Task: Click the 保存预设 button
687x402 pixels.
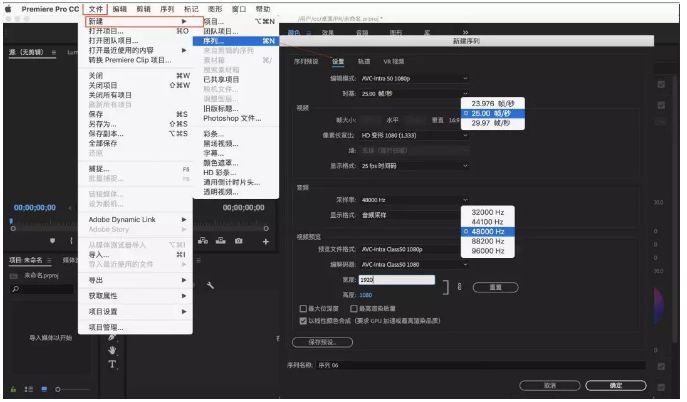Action: pyautogui.click(x=322, y=342)
